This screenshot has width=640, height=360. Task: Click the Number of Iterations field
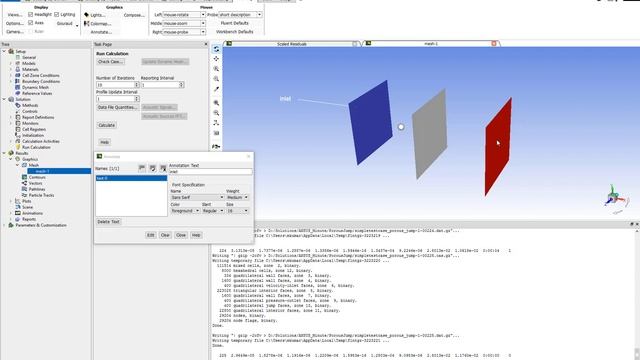click(116, 85)
